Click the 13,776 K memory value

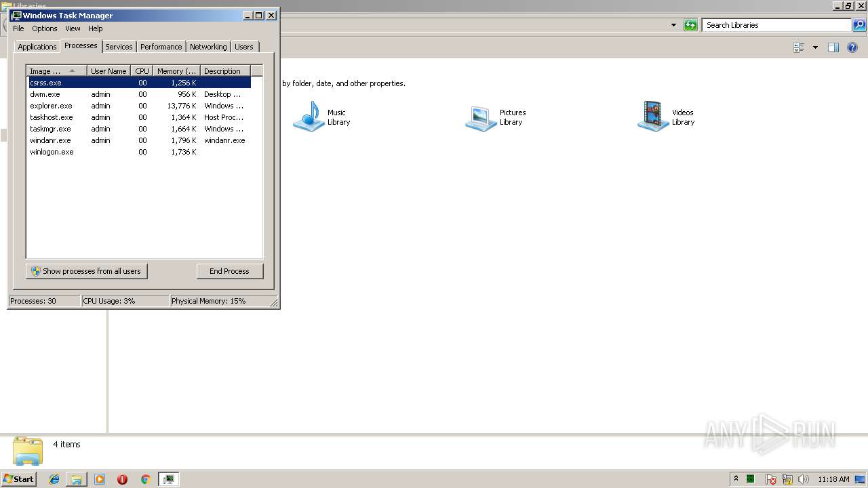[182, 106]
